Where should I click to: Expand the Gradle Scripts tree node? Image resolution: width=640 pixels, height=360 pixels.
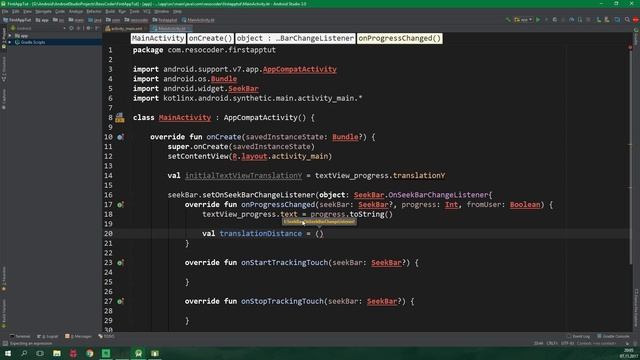click(x=10, y=42)
